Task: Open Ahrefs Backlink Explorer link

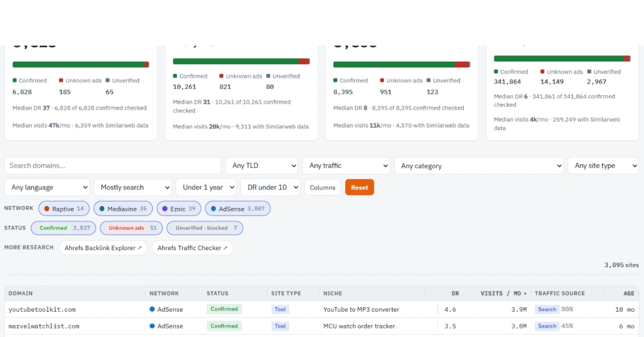Action: 103,248
